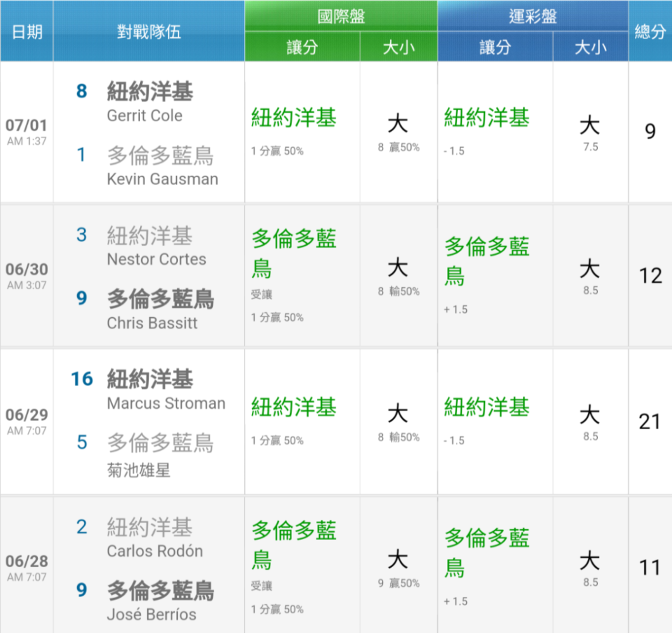Click 大小 header under 國際盤
The image size is (672, 633).
tap(398, 47)
